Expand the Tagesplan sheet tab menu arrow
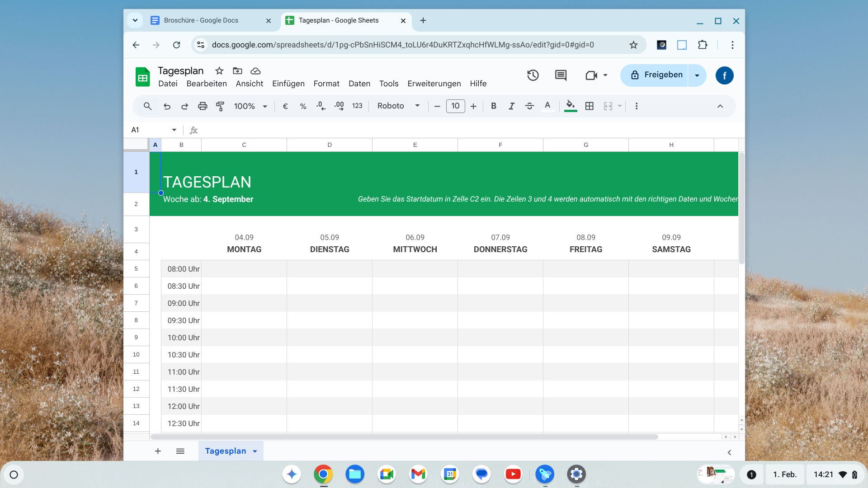The image size is (868, 488). (x=255, y=451)
